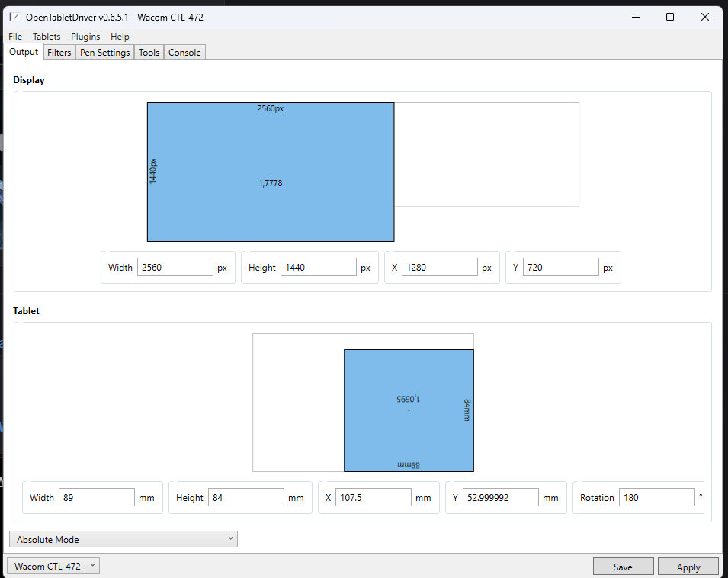Image resolution: width=728 pixels, height=578 pixels.
Task: Click the tablet Width field showing 89
Action: 97,498
